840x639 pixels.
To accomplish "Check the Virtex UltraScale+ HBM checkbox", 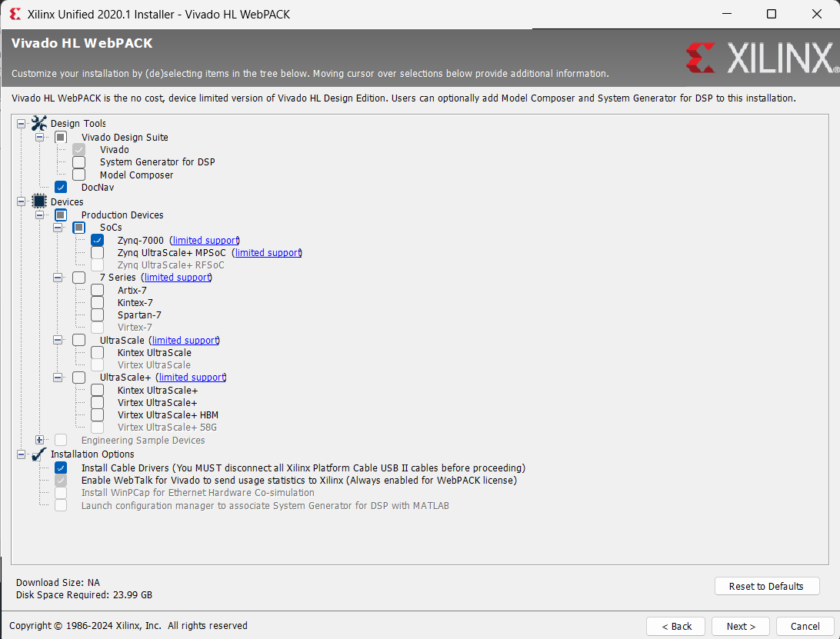I will tap(97, 414).
